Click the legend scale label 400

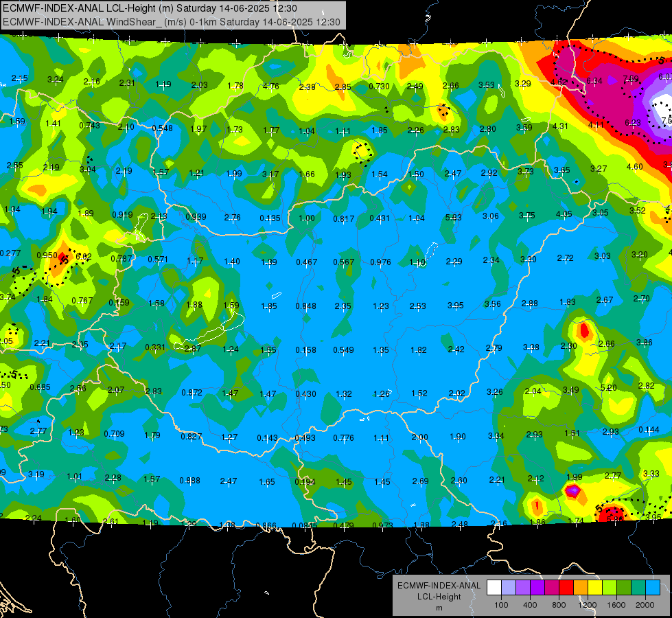point(530,605)
